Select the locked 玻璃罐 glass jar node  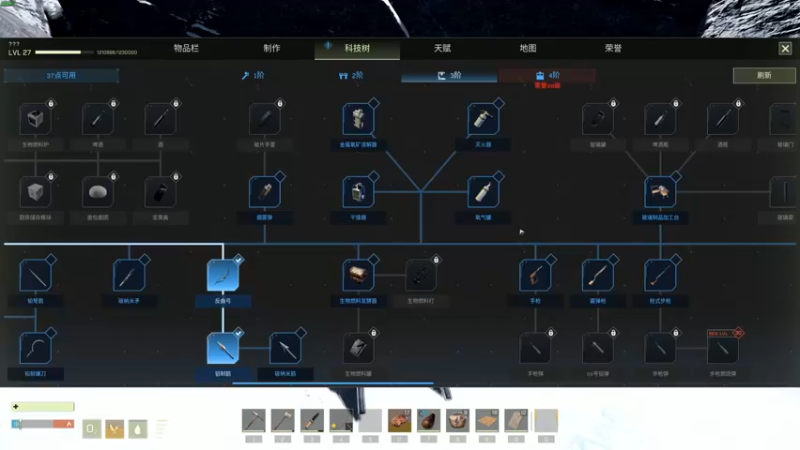[597, 119]
